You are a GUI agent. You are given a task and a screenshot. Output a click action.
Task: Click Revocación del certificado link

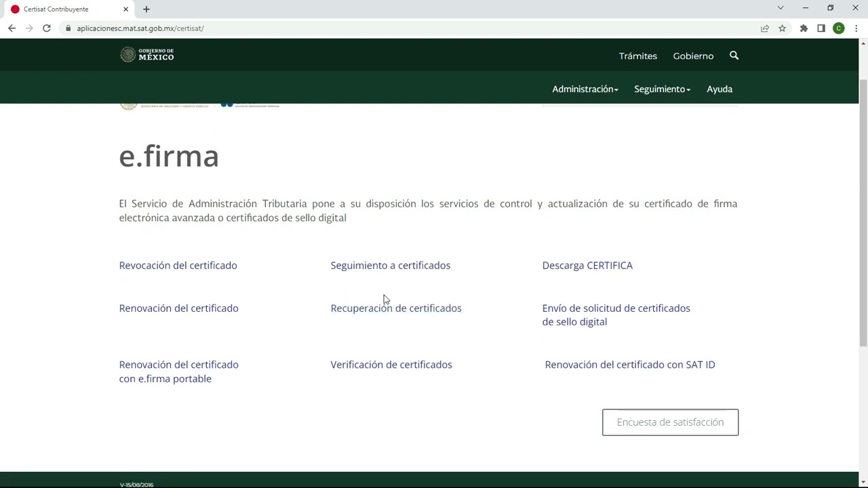tap(178, 265)
